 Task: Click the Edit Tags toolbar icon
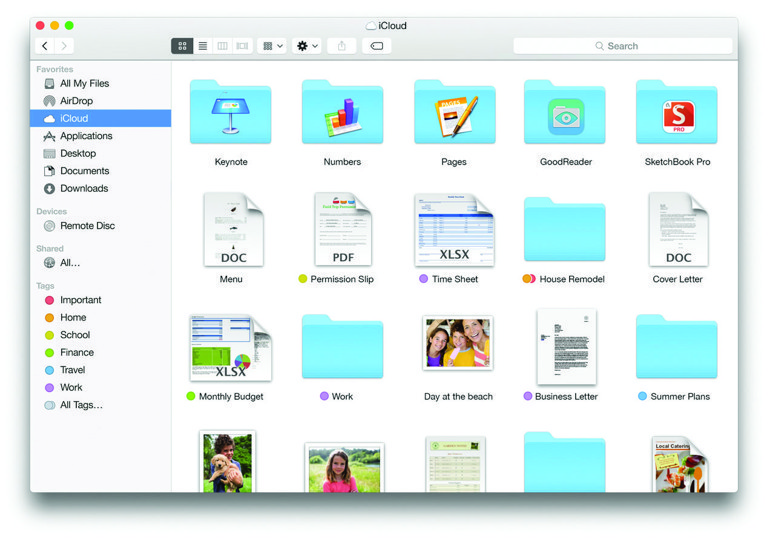click(377, 46)
